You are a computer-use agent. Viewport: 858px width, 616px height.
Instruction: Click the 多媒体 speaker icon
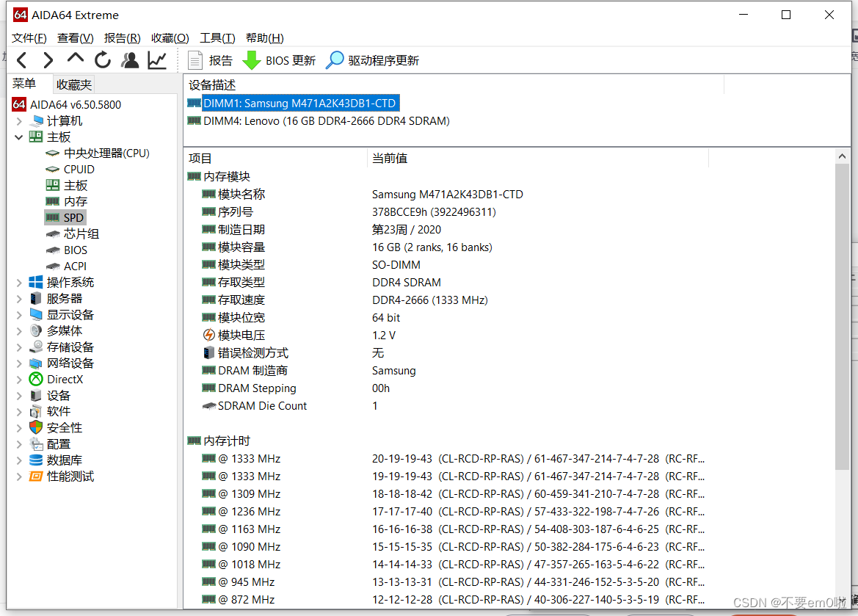(36, 330)
